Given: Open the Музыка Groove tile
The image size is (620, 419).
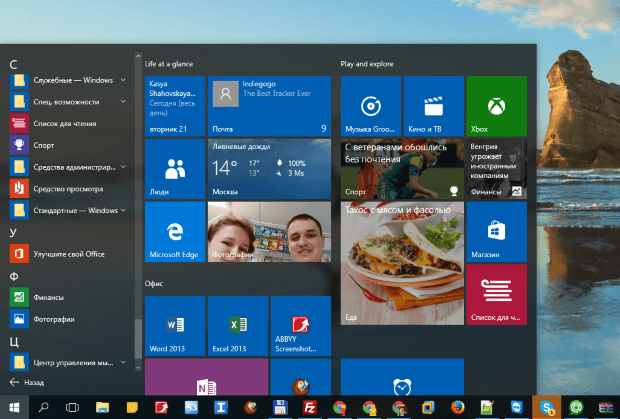Looking at the screenshot, I should coord(370,106).
